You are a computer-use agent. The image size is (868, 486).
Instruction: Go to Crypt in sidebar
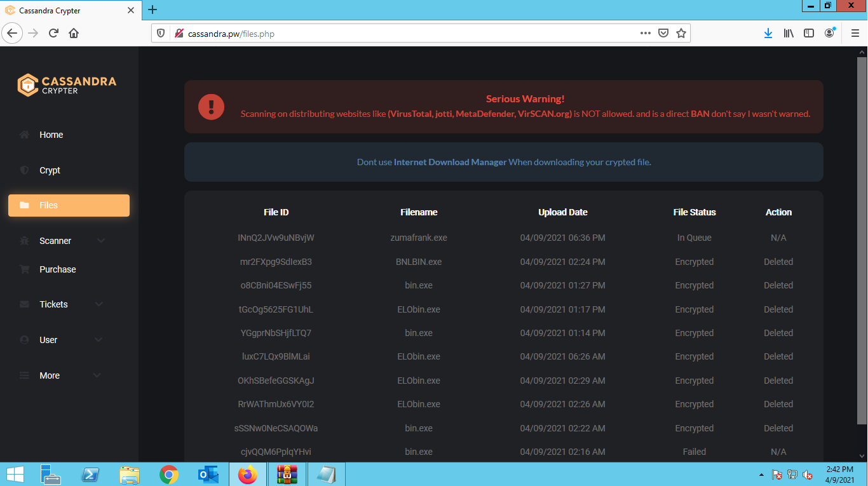tap(50, 170)
